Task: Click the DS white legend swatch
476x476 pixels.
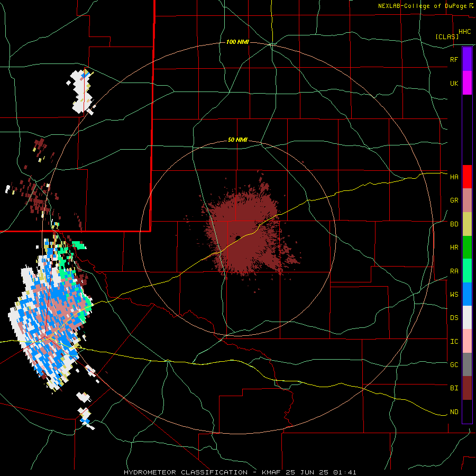Action: 467,317
